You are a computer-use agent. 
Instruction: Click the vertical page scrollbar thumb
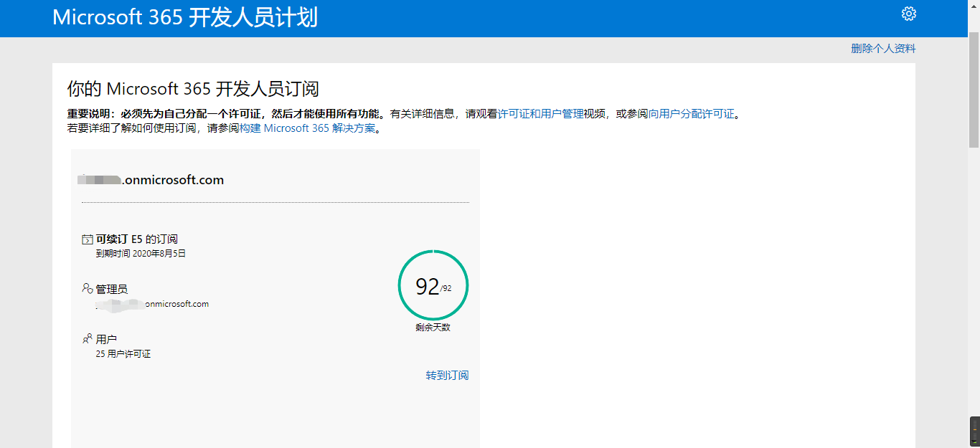974,90
